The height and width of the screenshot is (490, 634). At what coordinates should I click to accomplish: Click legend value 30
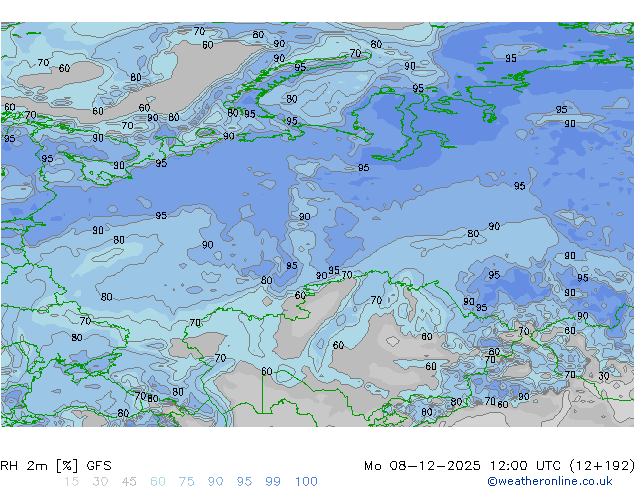[100, 482]
